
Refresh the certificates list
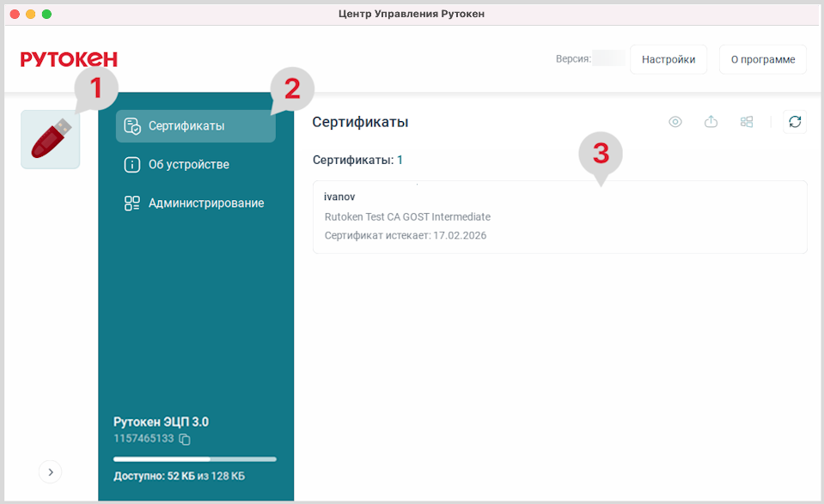pyautogui.click(x=795, y=122)
